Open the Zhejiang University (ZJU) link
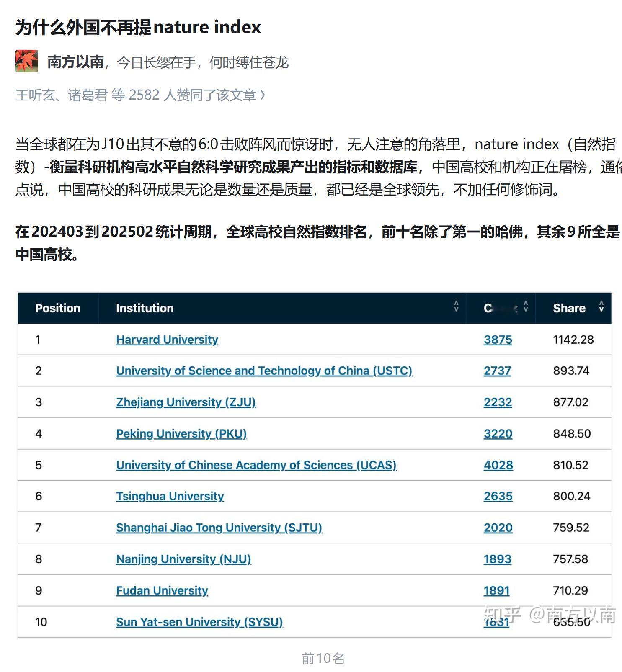Viewport: 622px width, 672px height. [x=186, y=402]
